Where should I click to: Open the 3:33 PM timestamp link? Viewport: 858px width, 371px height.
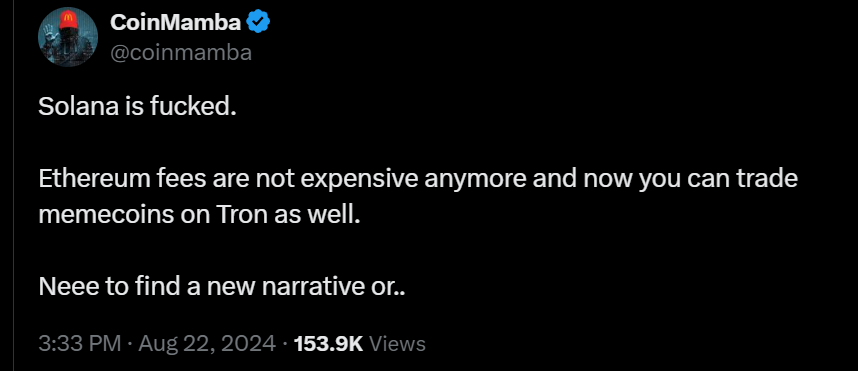80,344
